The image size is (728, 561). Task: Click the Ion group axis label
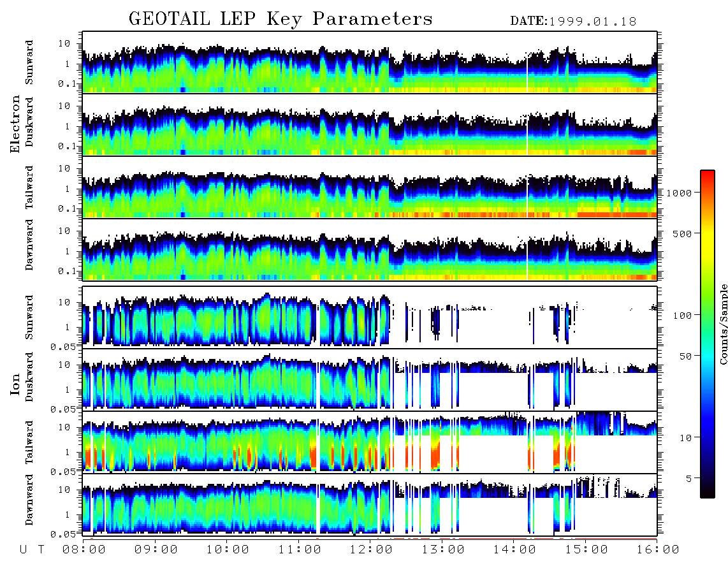(15, 384)
